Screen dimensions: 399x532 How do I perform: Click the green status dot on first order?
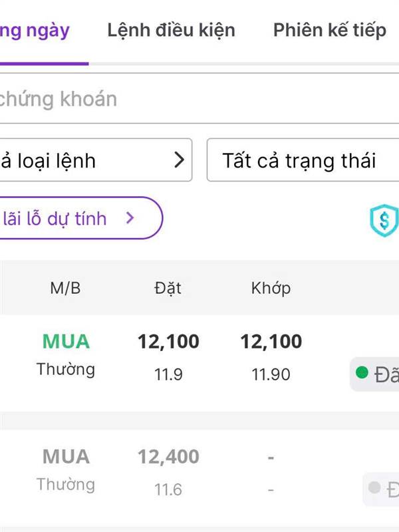(362, 373)
